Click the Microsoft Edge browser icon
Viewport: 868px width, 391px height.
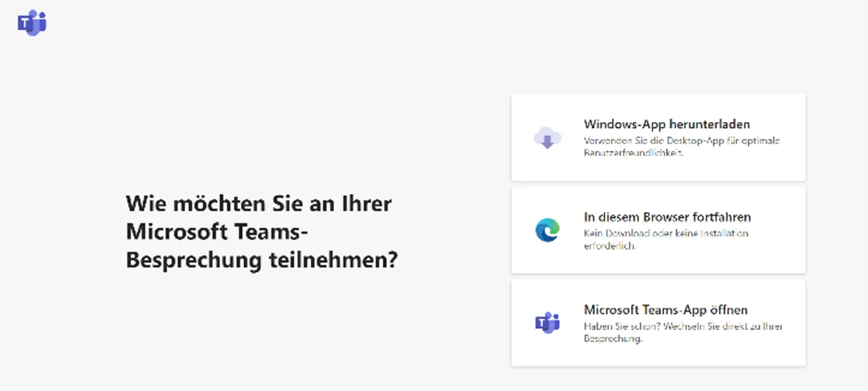(x=547, y=230)
